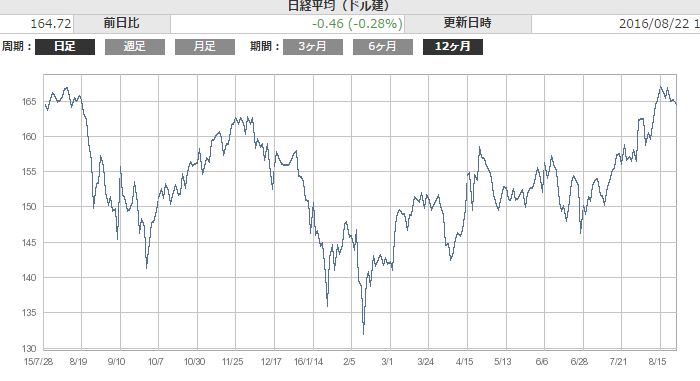The image size is (700, 381).
Task: Click the 期間： label
Action: tap(265, 46)
